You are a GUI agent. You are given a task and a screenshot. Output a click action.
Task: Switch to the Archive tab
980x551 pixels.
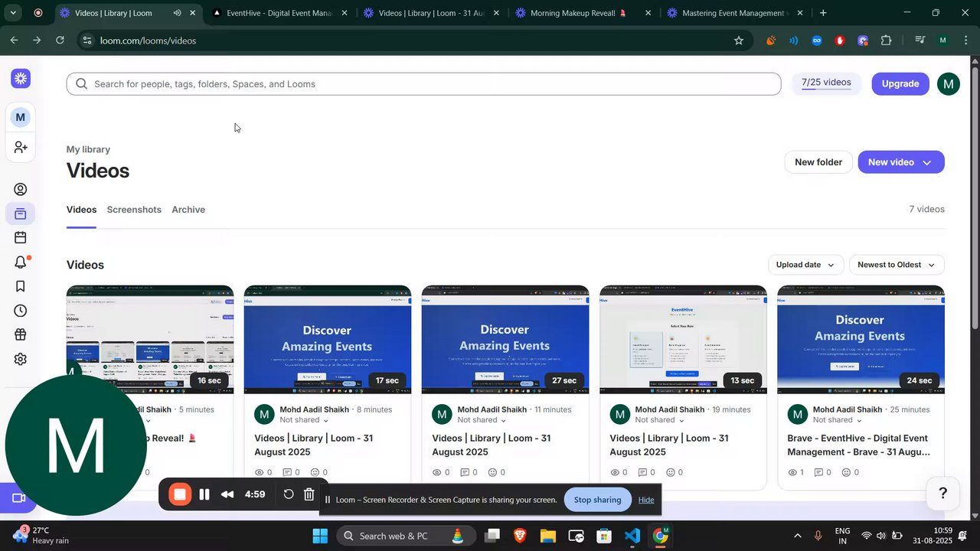(x=188, y=210)
